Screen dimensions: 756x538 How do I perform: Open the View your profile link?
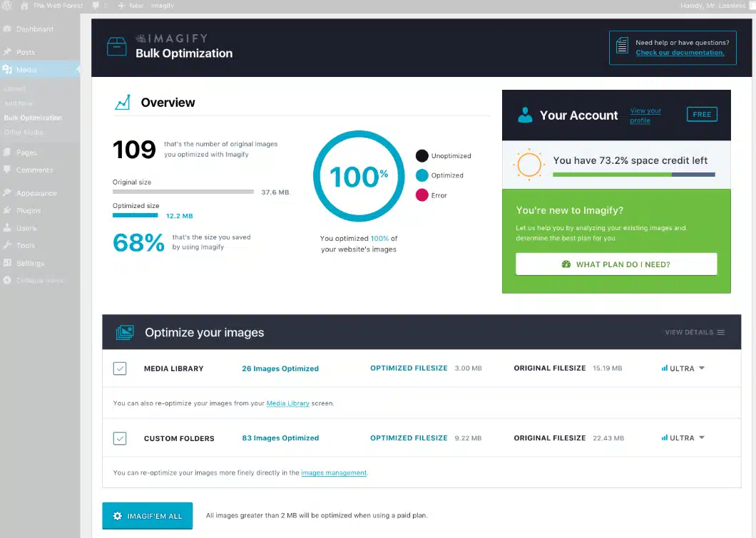click(x=645, y=115)
